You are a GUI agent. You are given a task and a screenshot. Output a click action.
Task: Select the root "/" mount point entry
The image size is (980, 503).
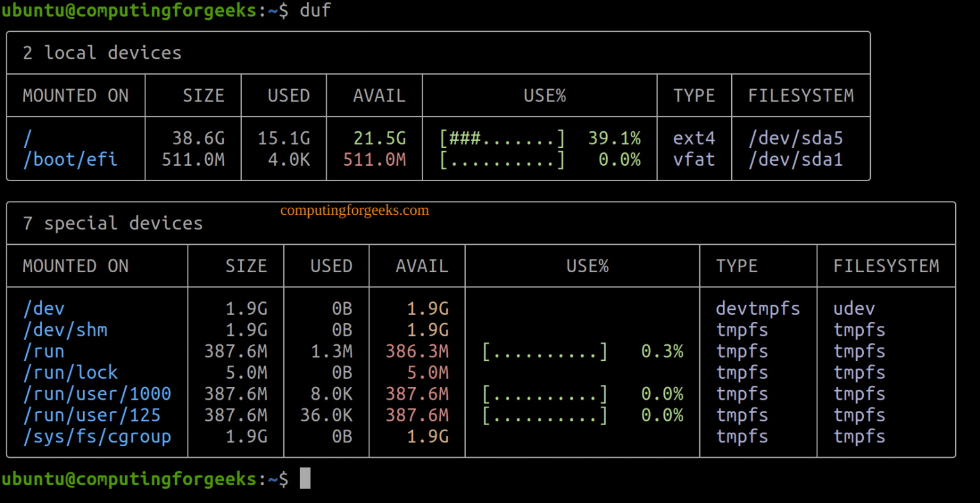[x=26, y=138]
